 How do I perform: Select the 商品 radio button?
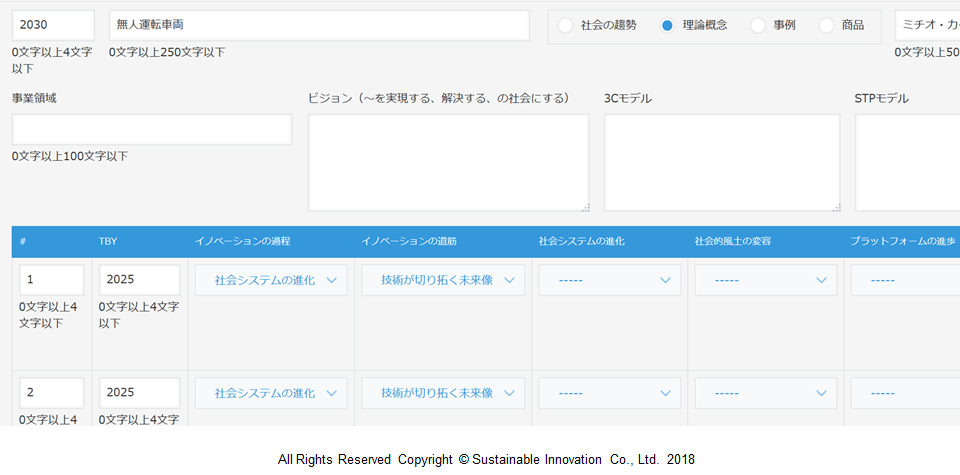[826, 26]
